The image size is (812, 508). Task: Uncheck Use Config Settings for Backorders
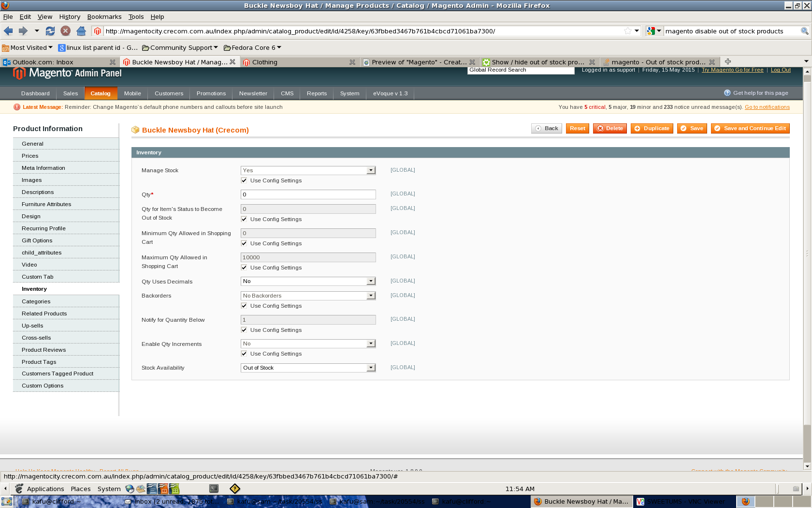244,306
